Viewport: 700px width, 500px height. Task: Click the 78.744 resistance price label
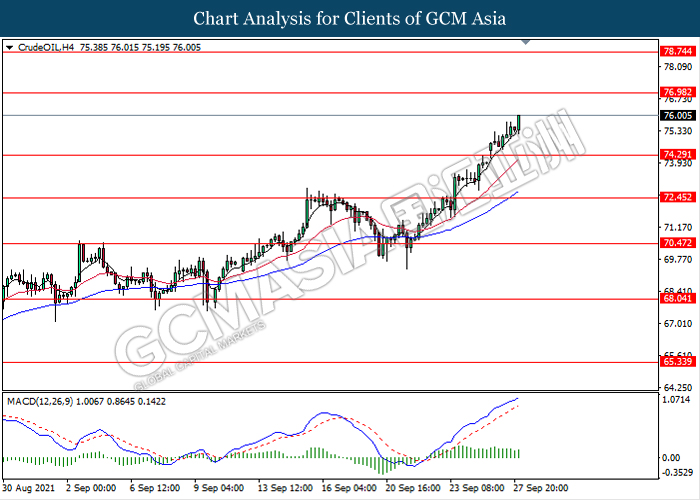(677, 51)
